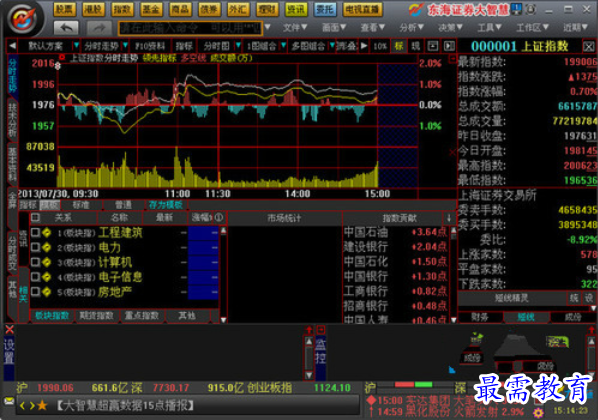
Task: Click the right scroll arrow on chart toolbar
Action: [364, 46]
